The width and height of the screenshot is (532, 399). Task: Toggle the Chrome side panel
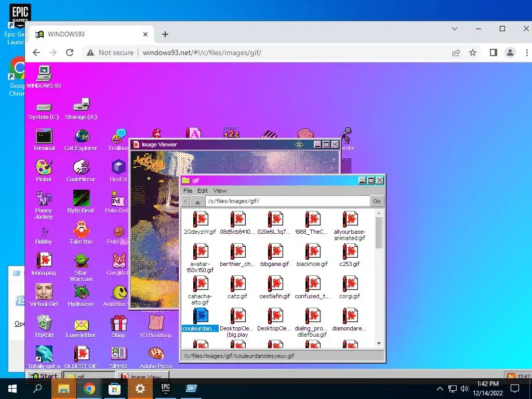point(494,52)
